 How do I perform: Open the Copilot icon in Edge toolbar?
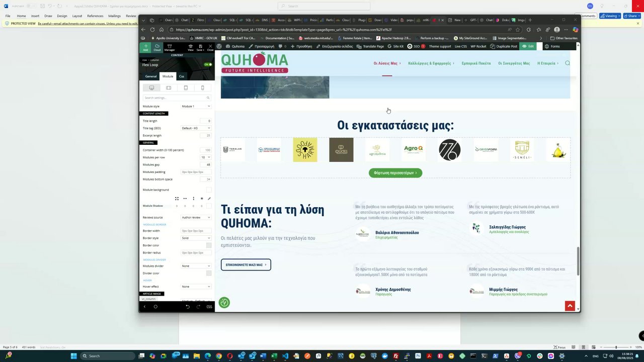pos(576,30)
